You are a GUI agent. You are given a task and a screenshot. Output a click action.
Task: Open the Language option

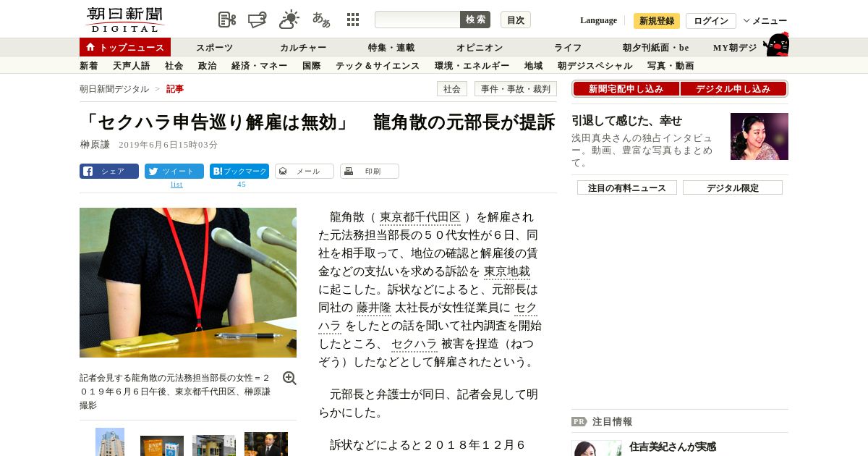[598, 20]
